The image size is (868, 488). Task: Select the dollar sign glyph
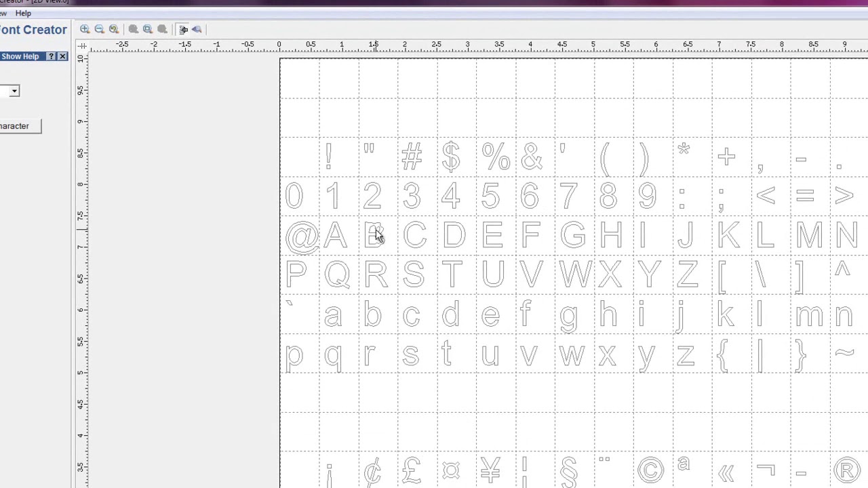click(450, 157)
